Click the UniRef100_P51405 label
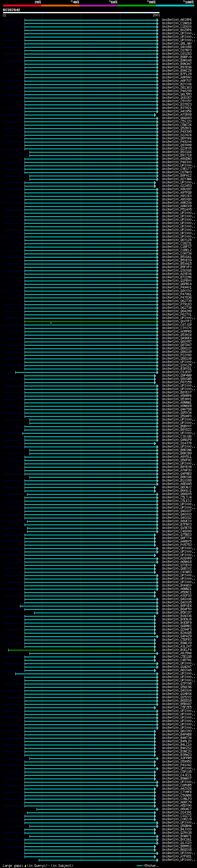 pos(177,209)
